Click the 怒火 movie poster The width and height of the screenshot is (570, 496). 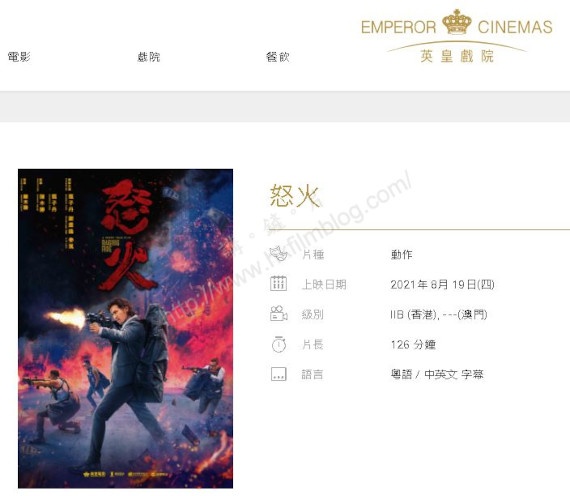pos(125,328)
